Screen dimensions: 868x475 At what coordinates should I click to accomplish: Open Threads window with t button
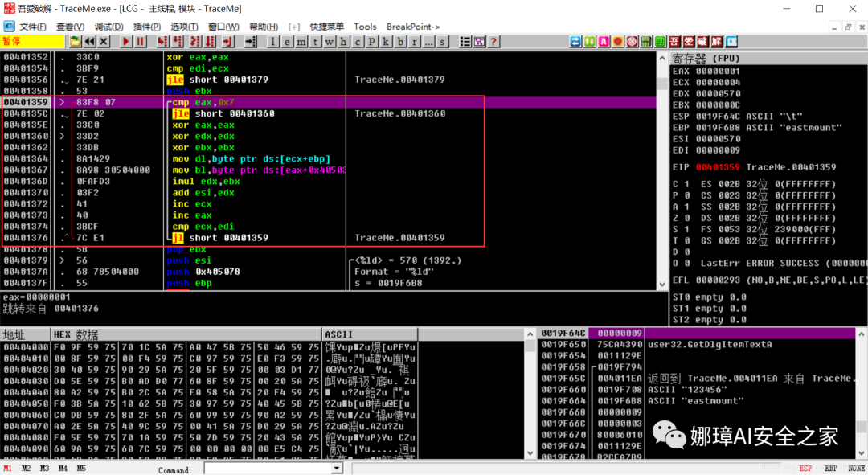pyautogui.click(x=315, y=42)
